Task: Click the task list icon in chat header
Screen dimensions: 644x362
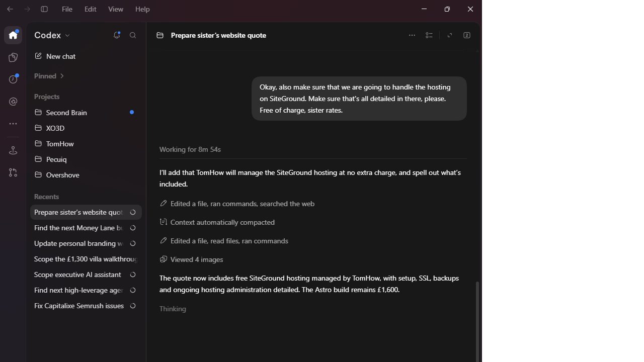Action: pos(429,35)
